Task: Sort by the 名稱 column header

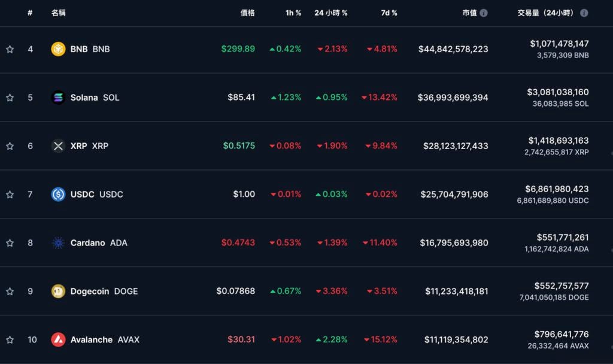Action: [x=59, y=13]
